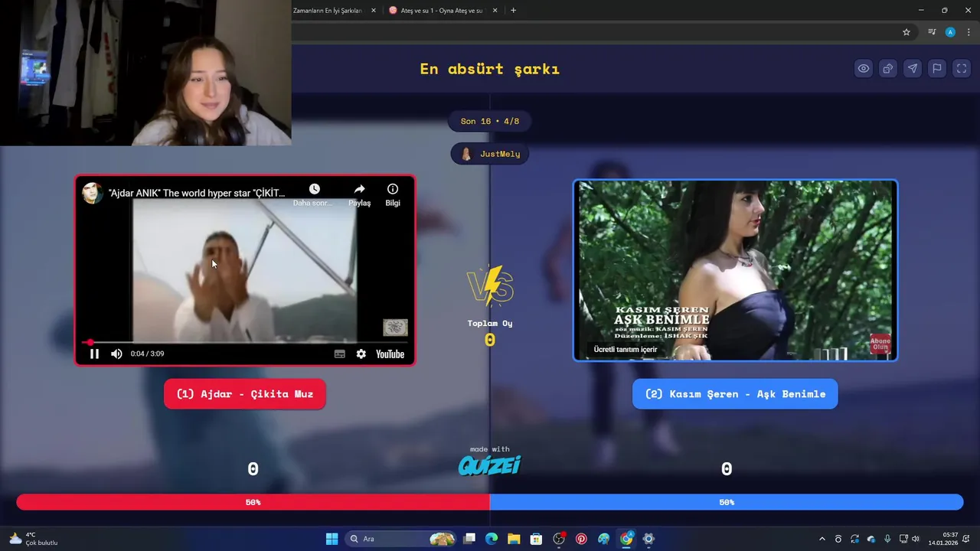Click the watermark icon in the Ajdar video

(395, 328)
